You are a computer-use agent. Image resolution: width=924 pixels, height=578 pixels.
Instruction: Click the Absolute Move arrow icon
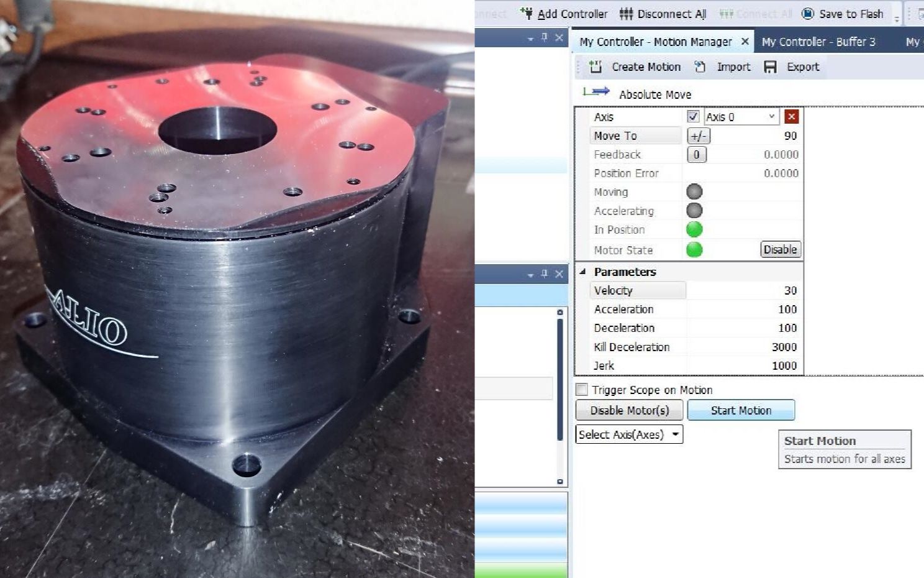click(x=596, y=92)
